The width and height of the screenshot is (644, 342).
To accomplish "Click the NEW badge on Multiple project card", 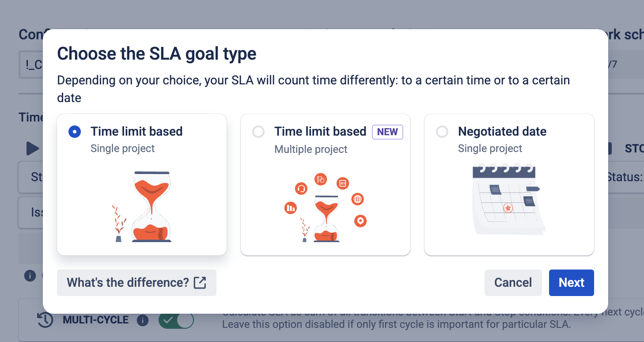I will click(387, 132).
